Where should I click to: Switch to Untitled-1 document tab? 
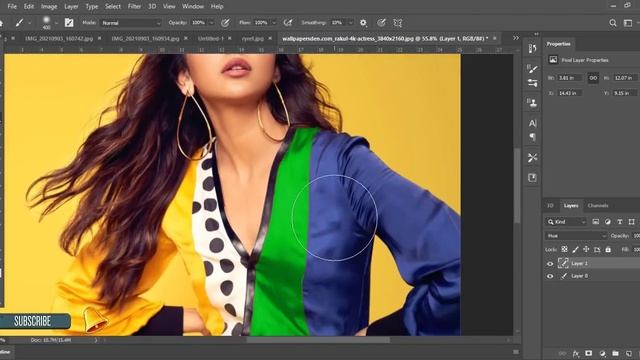pyautogui.click(x=211, y=38)
